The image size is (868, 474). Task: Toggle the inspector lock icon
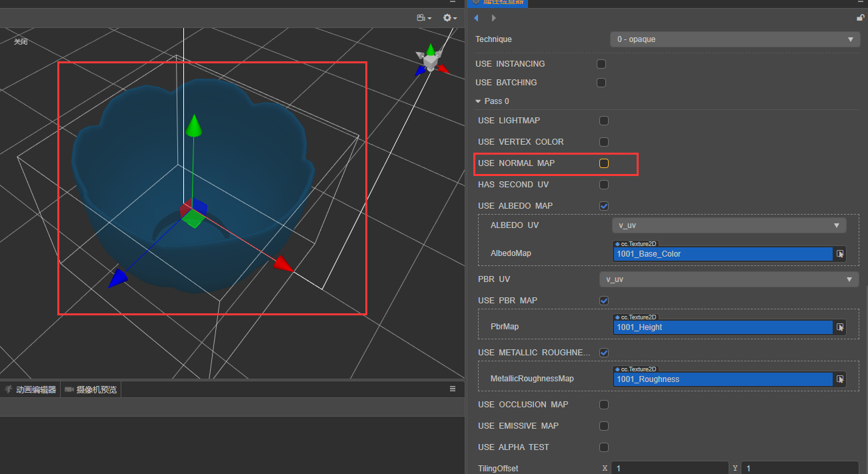click(x=861, y=18)
